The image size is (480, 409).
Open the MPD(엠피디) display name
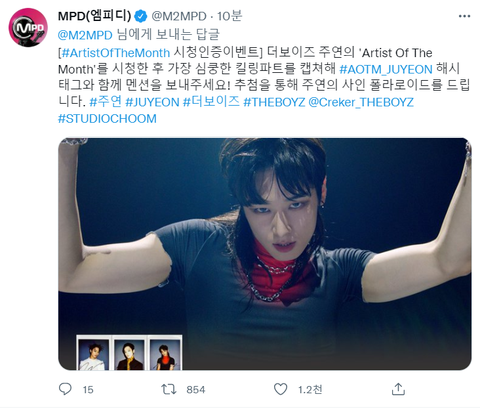click(x=95, y=16)
